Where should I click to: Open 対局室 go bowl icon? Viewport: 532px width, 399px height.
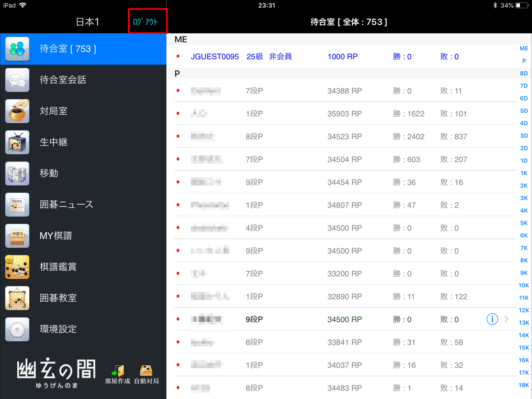pyautogui.click(x=17, y=111)
